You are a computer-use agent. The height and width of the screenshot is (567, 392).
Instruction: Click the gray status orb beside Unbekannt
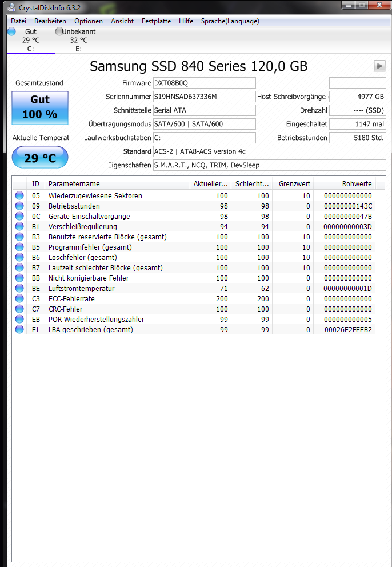(59, 31)
